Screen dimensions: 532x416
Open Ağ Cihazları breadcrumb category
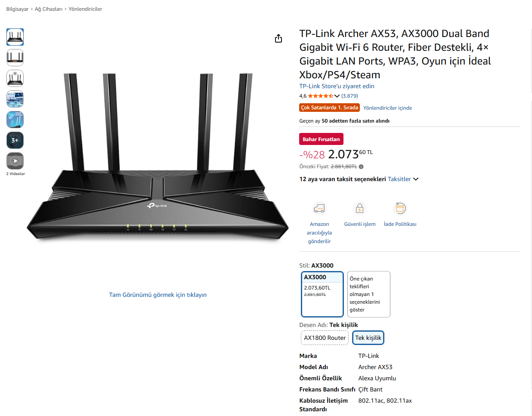(49, 9)
